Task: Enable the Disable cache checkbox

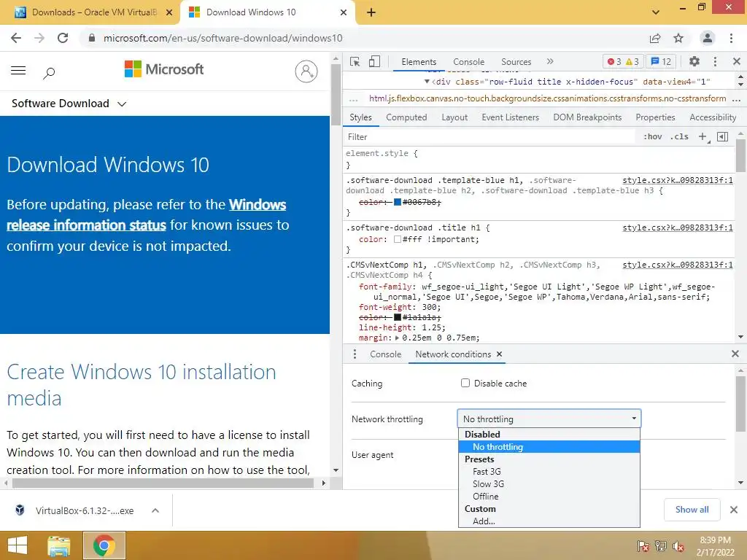Action: click(465, 384)
